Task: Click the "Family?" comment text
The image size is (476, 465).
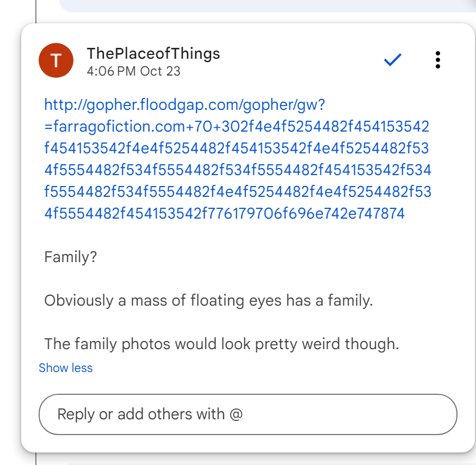Action: (x=71, y=257)
